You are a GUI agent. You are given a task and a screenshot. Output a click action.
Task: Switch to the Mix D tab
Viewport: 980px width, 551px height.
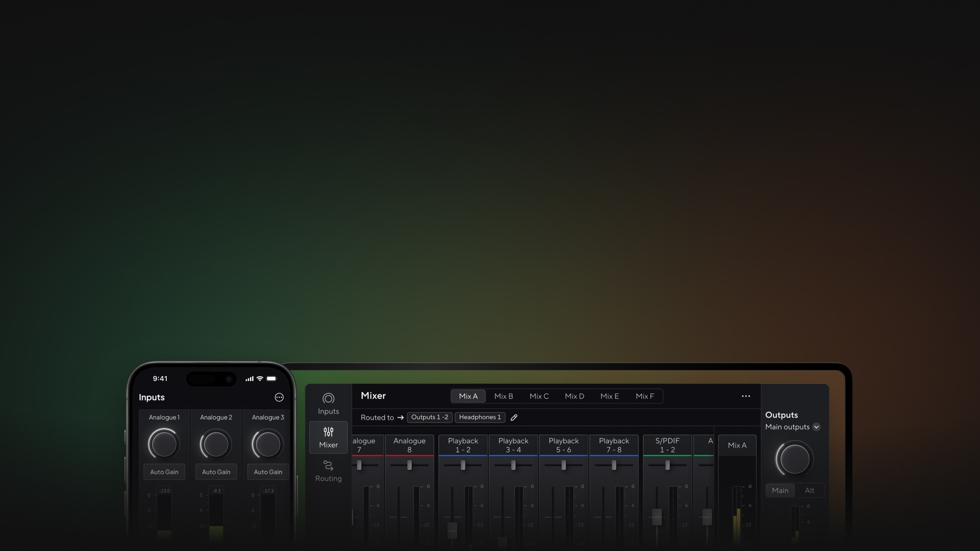coord(575,396)
